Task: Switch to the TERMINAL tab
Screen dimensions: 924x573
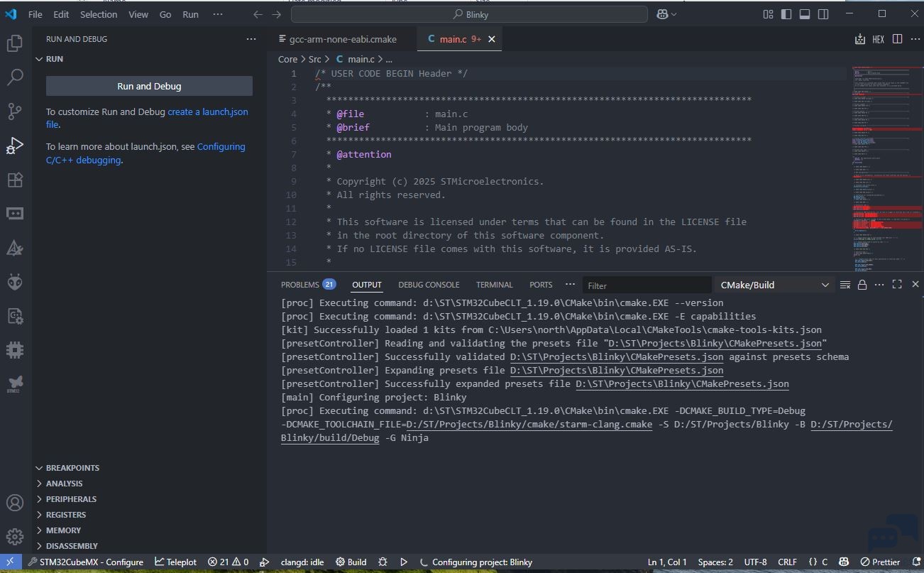Action: coord(495,285)
